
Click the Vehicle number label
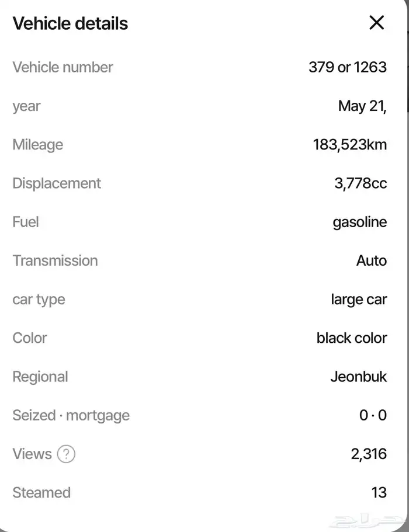pyautogui.click(x=63, y=67)
